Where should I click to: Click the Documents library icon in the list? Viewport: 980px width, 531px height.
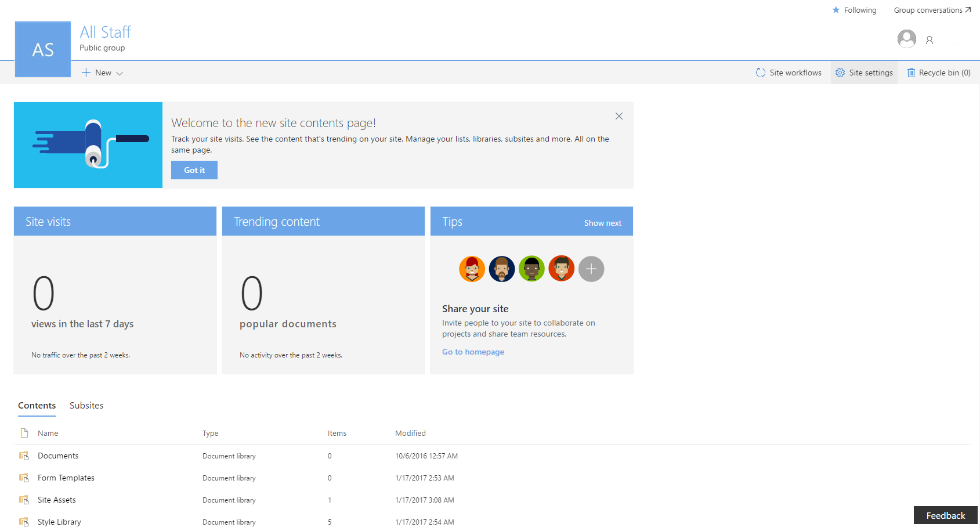24,456
